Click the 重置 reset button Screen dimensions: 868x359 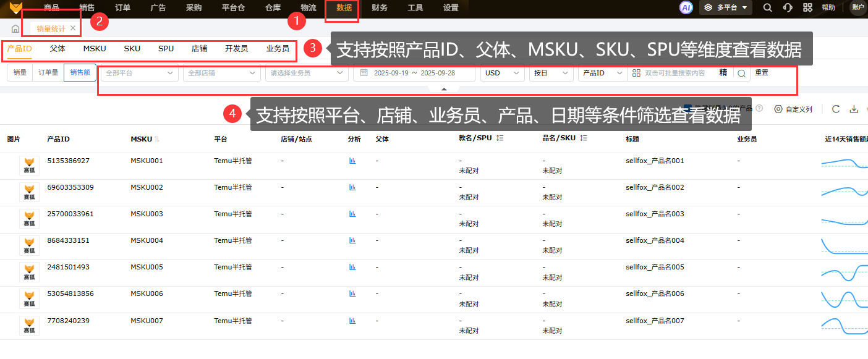tap(762, 73)
